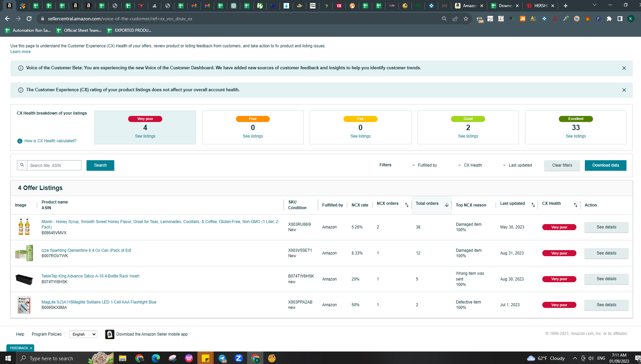The width and height of the screenshot is (641, 364).
Task: Switch to the Downey browser tab
Action: tap(505, 6)
